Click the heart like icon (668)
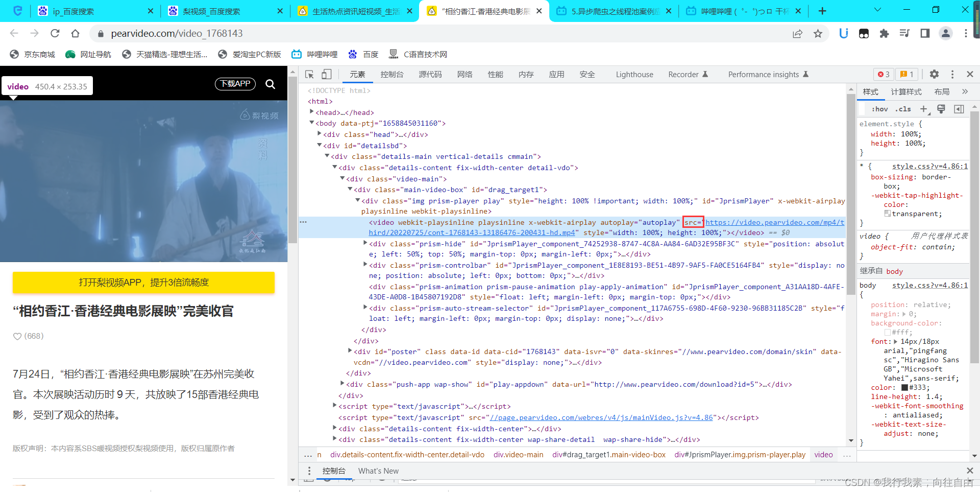 click(x=17, y=336)
